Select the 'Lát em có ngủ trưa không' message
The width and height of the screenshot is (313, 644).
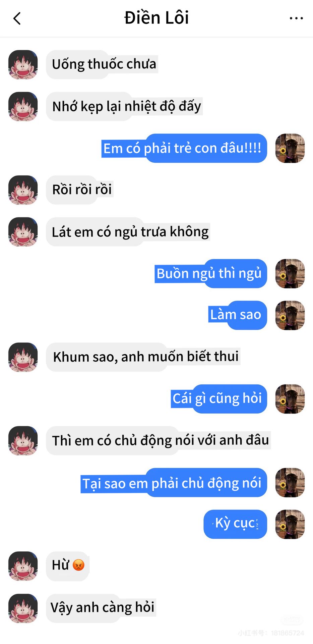pos(128,232)
